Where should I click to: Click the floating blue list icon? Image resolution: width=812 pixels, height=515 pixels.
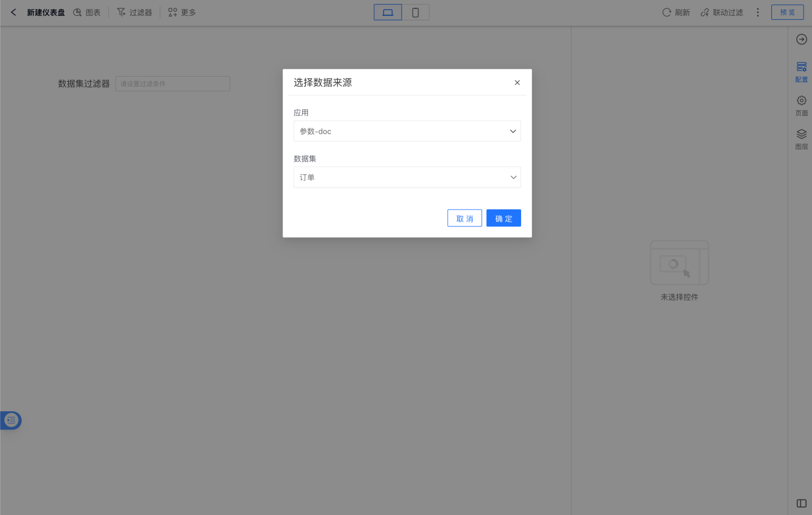[11, 420]
